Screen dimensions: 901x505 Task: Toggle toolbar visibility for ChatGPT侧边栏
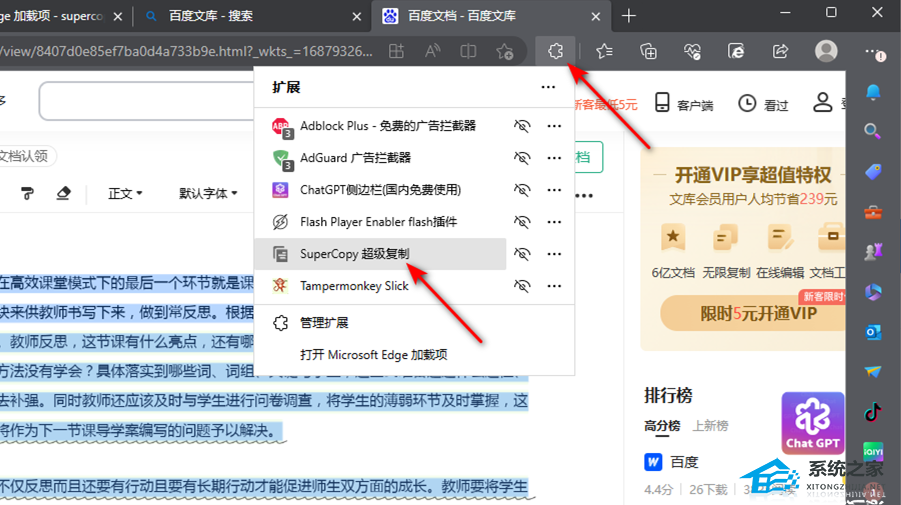522,190
